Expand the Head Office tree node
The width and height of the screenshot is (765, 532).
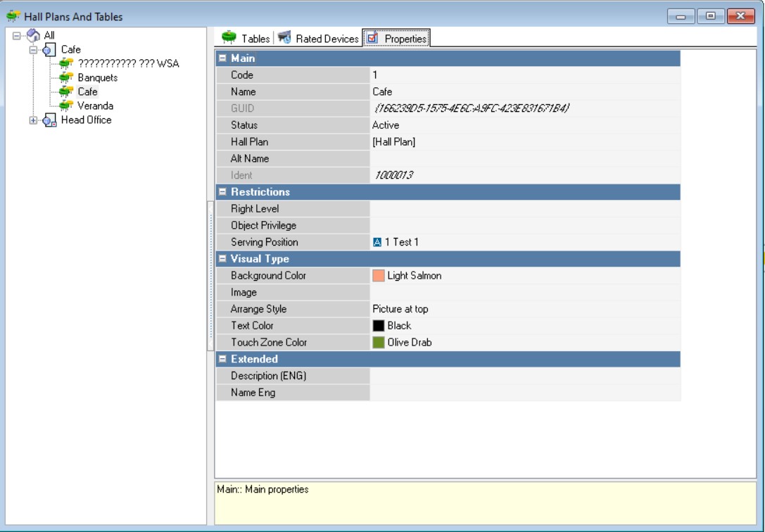33,120
